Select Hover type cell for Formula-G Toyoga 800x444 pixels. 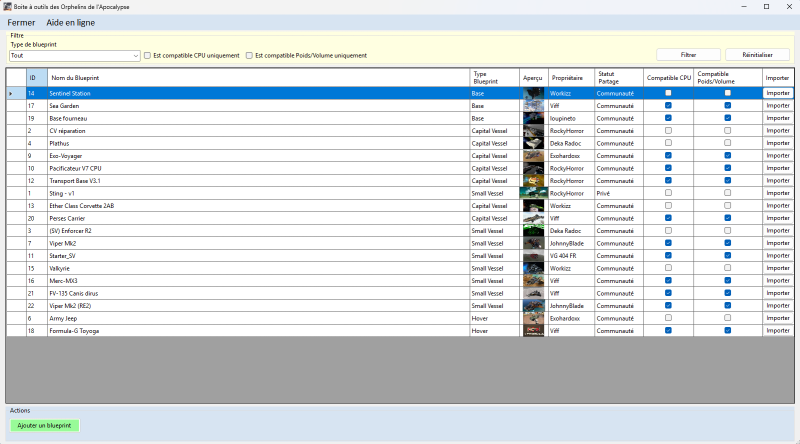click(494, 331)
